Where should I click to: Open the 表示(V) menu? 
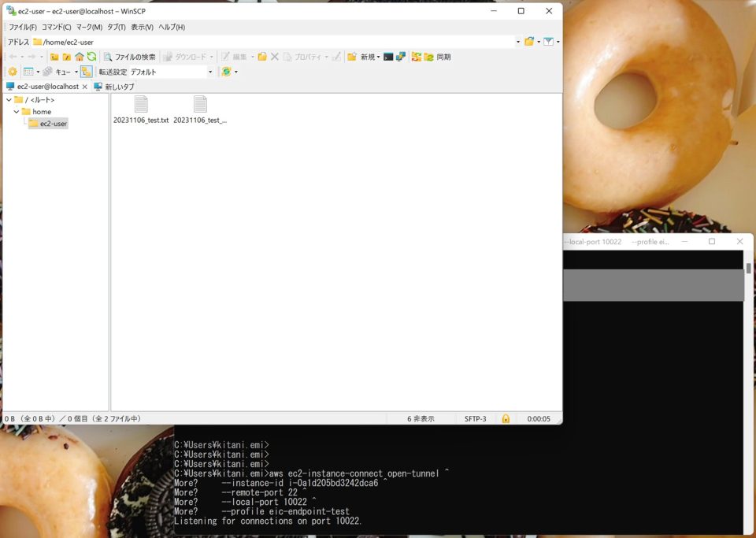click(143, 27)
